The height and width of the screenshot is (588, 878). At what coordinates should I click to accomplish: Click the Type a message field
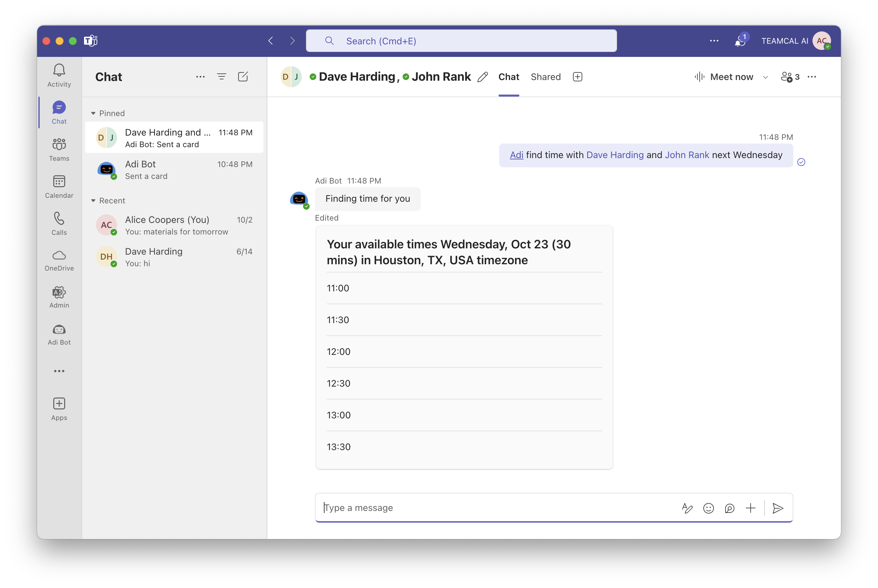point(495,508)
